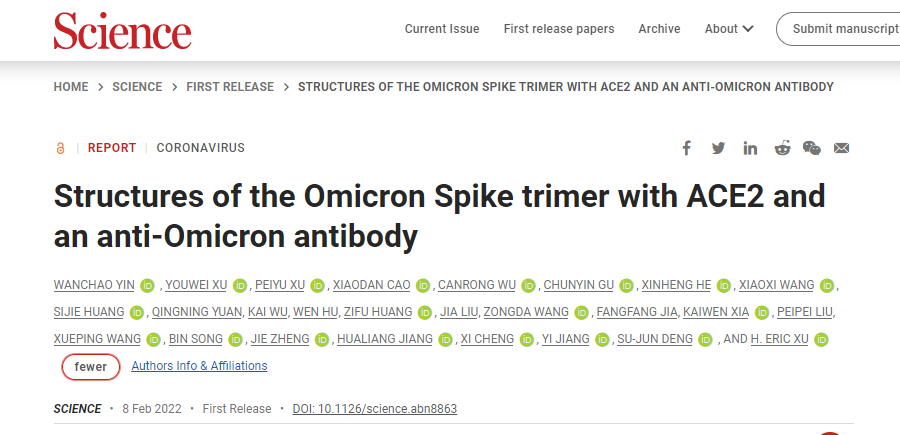
Task: Share article via WeChat
Action: click(811, 148)
